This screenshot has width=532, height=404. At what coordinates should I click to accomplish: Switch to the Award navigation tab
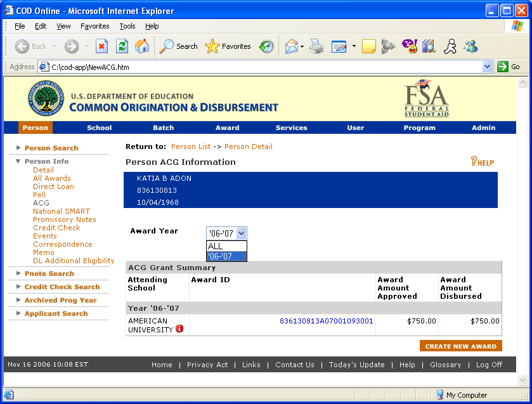(227, 127)
